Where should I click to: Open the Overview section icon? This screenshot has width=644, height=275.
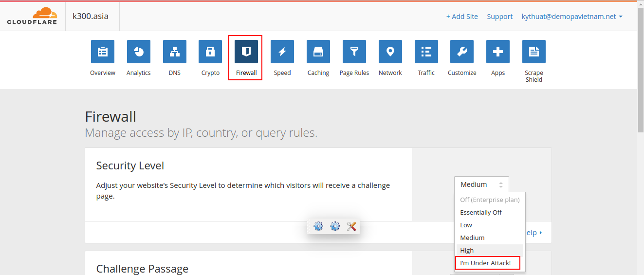tap(103, 52)
